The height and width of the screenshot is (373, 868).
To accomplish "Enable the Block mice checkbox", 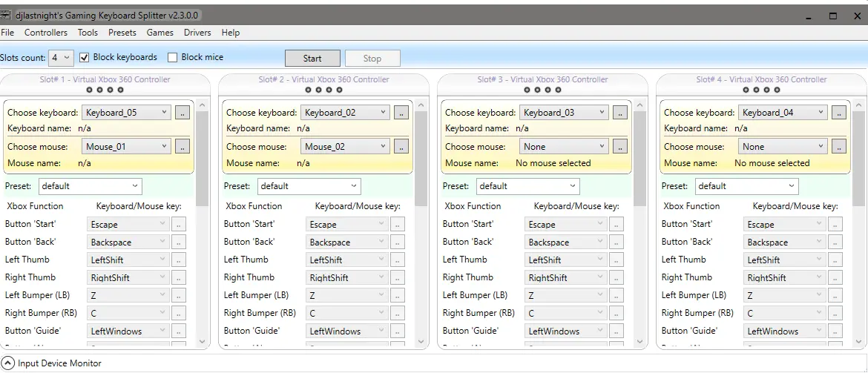I will tap(173, 57).
